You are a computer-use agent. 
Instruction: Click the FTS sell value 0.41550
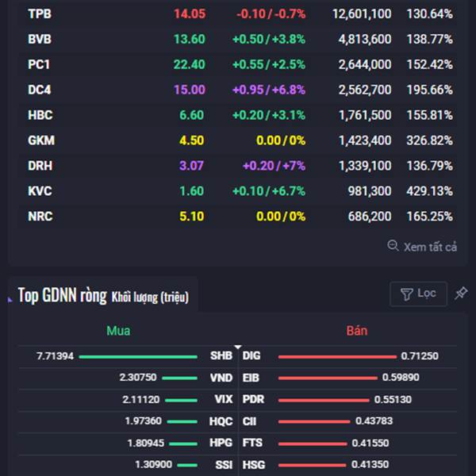(370, 443)
